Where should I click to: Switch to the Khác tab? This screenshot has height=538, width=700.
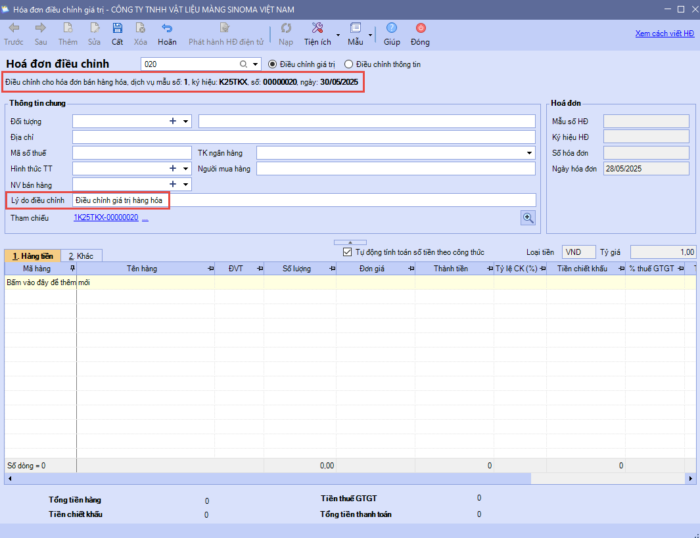coord(80,256)
